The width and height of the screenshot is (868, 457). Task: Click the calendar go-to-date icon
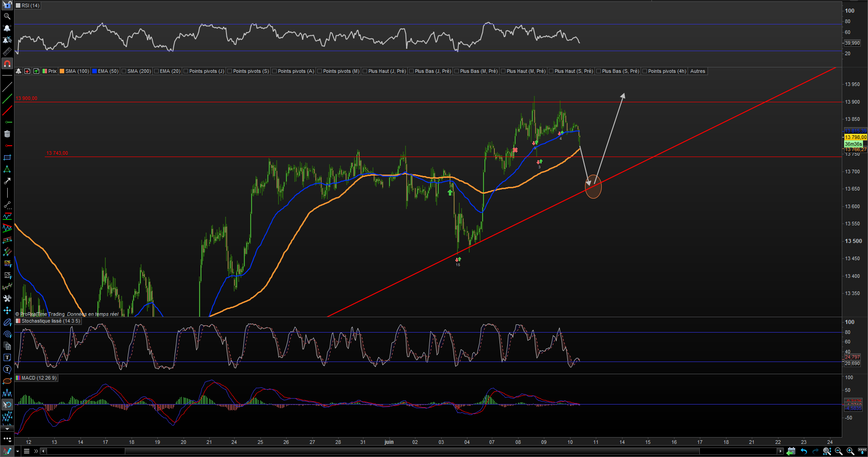pos(791,451)
